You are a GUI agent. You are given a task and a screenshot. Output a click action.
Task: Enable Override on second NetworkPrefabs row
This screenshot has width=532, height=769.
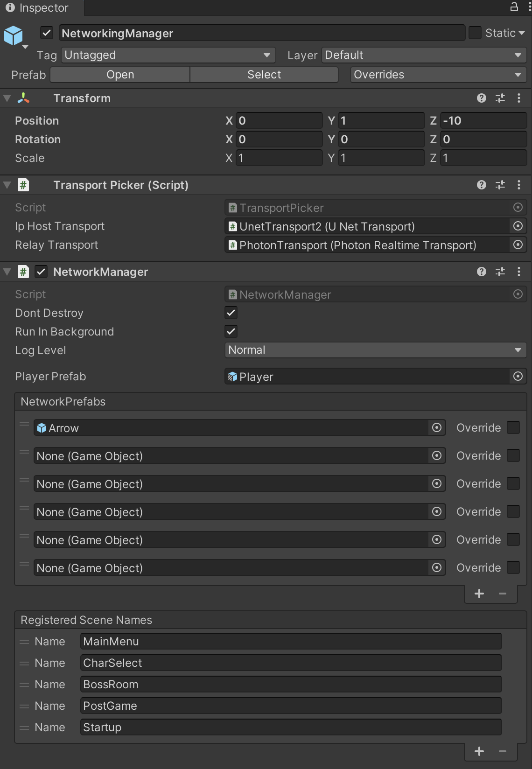pyautogui.click(x=513, y=455)
